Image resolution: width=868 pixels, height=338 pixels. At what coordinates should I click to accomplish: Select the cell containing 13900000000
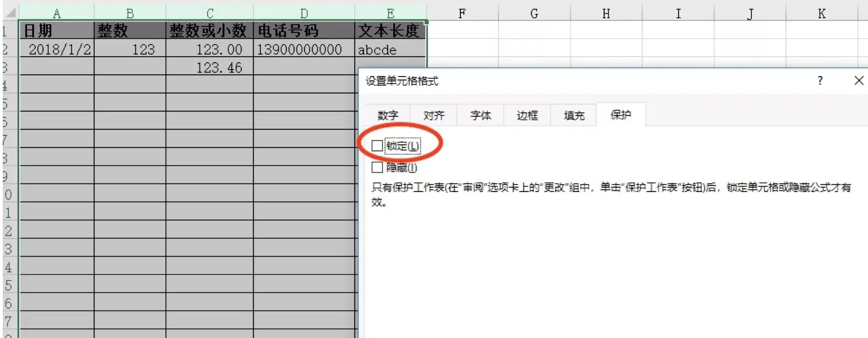(x=304, y=49)
